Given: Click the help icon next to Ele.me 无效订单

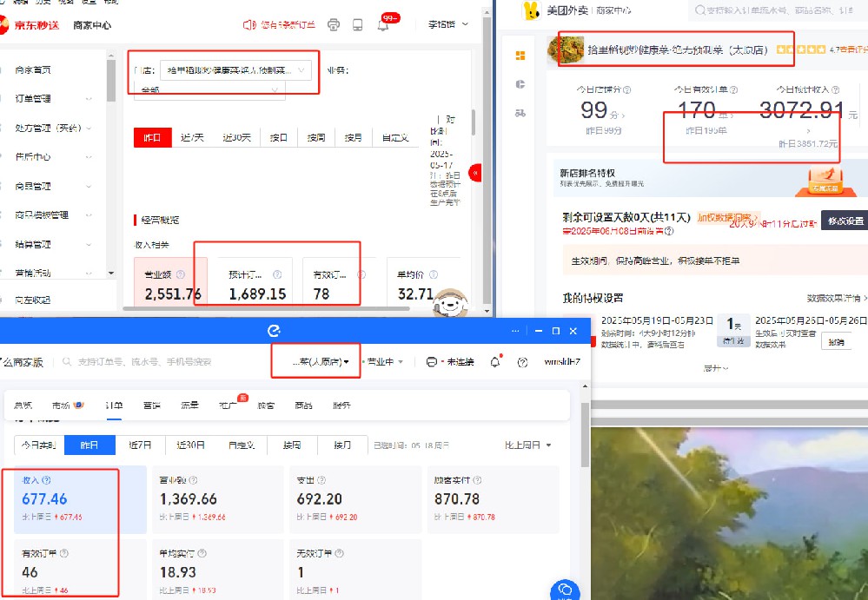Looking at the screenshot, I should (340, 554).
